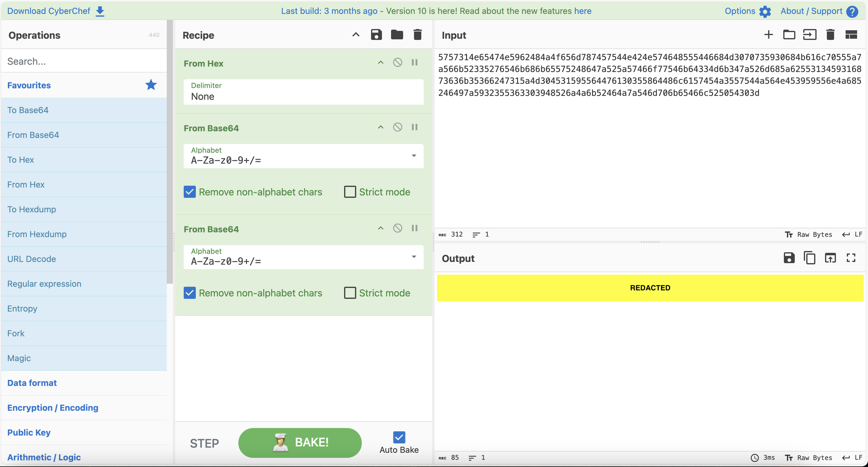
Task: Collapse the From Hex operation chevron
Action: pyautogui.click(x=381, y=63)
